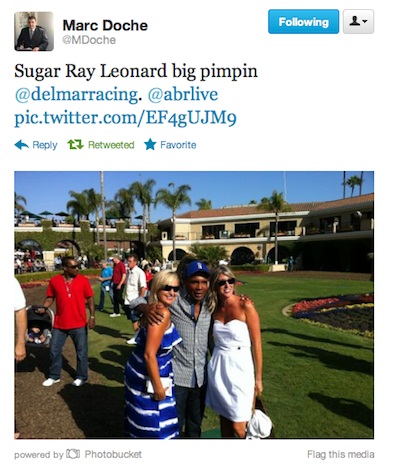Open Marc Doche's profile avatar
The width and height of the screenshot is (395, 467).
point(34,31)
